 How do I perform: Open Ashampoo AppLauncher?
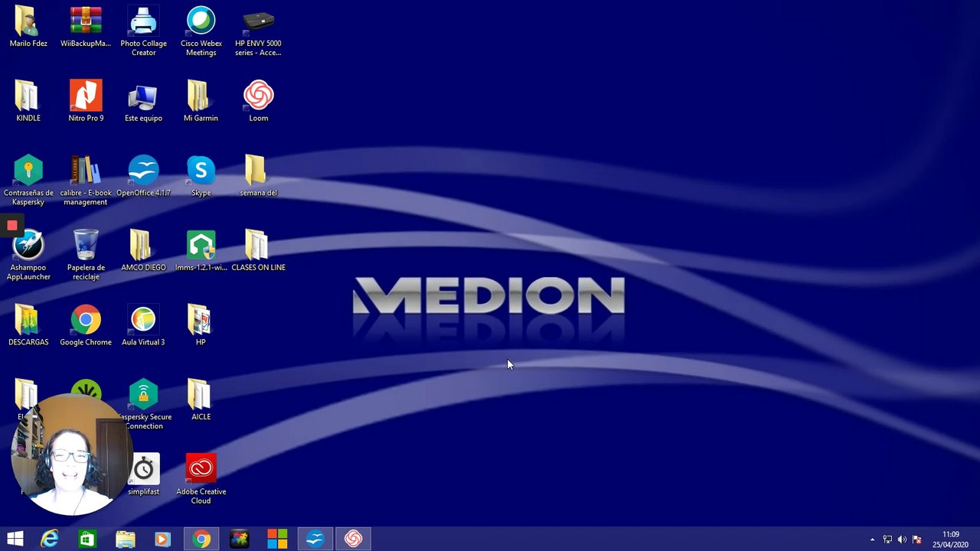pos(28,255)
